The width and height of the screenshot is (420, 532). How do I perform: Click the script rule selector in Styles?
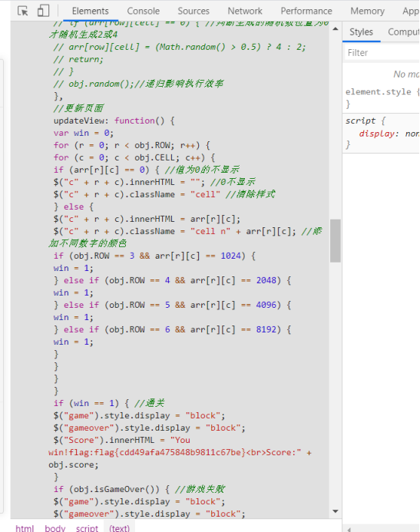(x=360, y=121)
